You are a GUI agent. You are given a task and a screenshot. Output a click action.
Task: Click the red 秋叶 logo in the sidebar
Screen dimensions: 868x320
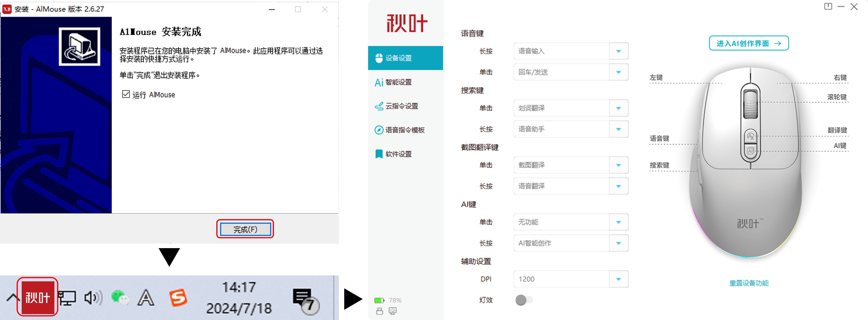pos(407,23)
